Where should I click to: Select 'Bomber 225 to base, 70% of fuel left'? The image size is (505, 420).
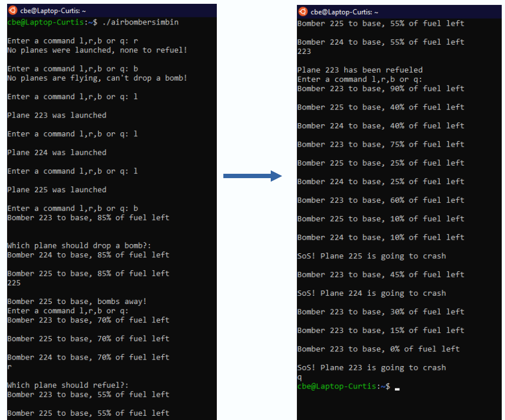coord(88,339)
